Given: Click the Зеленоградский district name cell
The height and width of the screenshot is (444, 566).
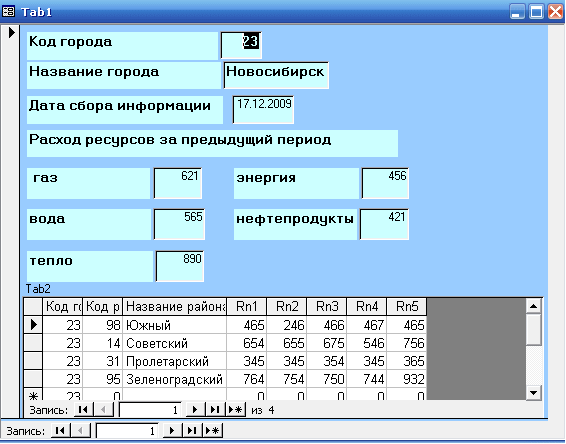Looking at the screenshot, I should point(175,379).
